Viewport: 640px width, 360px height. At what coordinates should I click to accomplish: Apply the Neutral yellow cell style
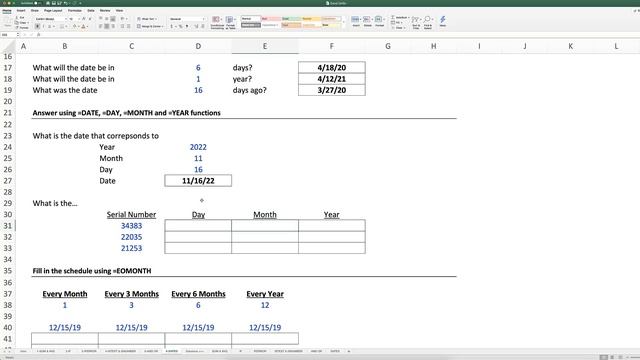tap(311, 19)
